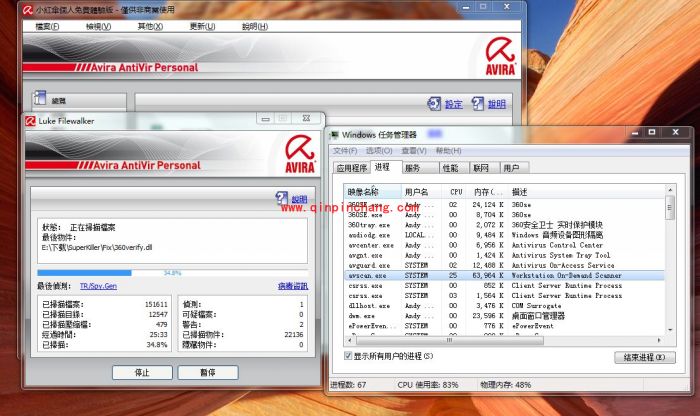Viewport: 700px width, 416px height.
Task: Sort processes by 映像名称 column header
Action: click(373, 192)
